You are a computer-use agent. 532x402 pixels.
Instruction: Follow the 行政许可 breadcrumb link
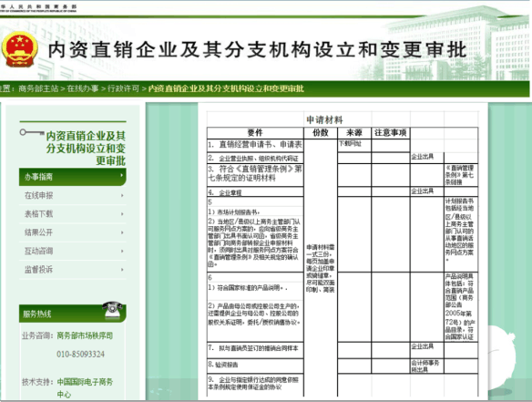(123, 88)
